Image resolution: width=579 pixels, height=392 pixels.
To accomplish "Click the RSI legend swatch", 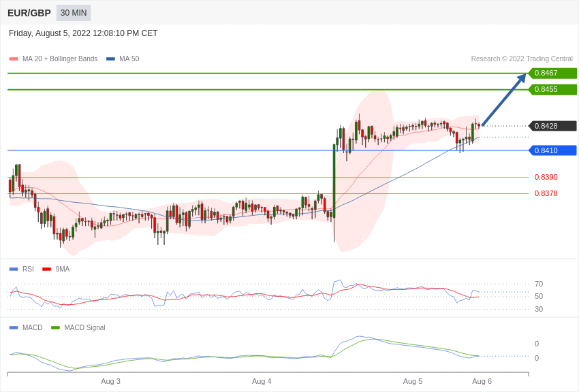I will pyautogui.click(x=14, y=269).
